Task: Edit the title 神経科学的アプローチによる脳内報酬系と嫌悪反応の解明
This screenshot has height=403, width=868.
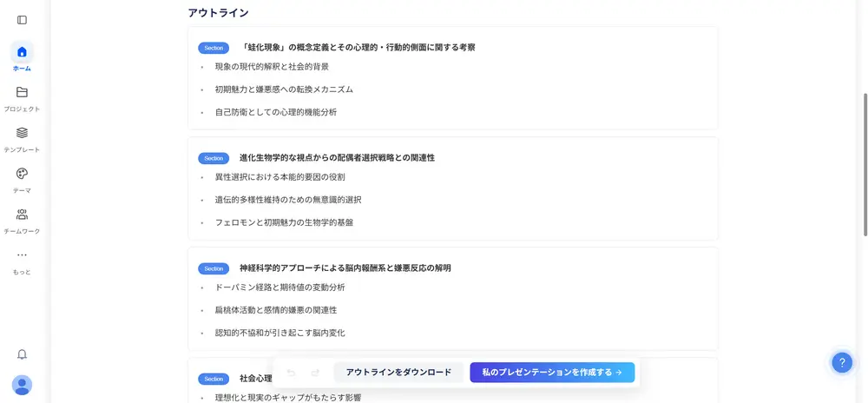Action: coord(345,268)
